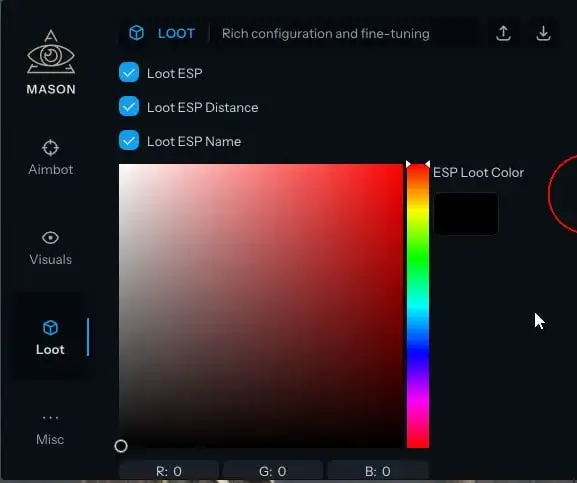Click the rainbow hue bar
Image resolution: width=577 pixels, height=483 pixels.
(x=418, y=306)
